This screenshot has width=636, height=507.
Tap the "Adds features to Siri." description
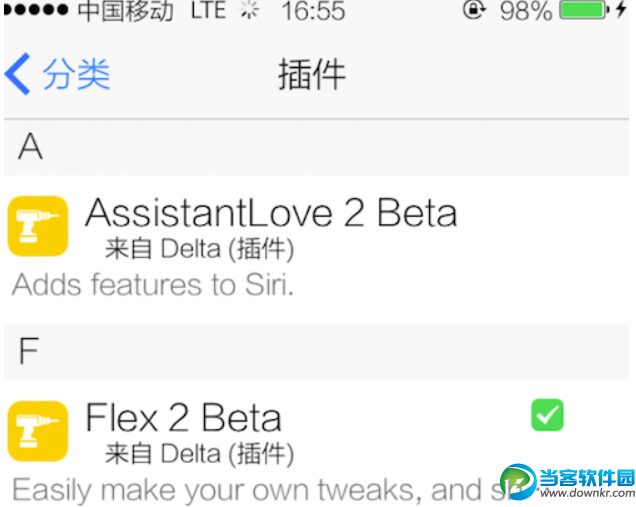click(151, 285)
